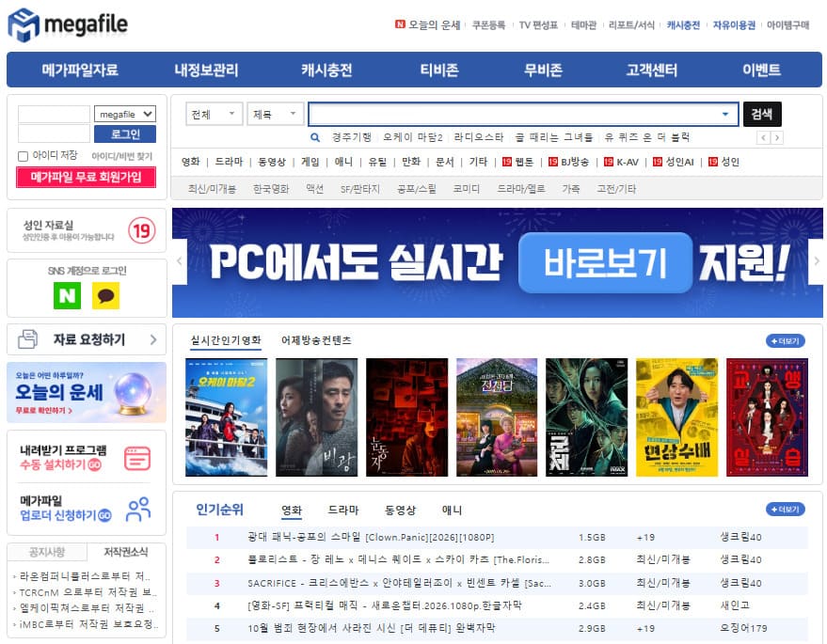Log in with Naver N icon
This screenshot has height=644, width=827.
(67, 295)
